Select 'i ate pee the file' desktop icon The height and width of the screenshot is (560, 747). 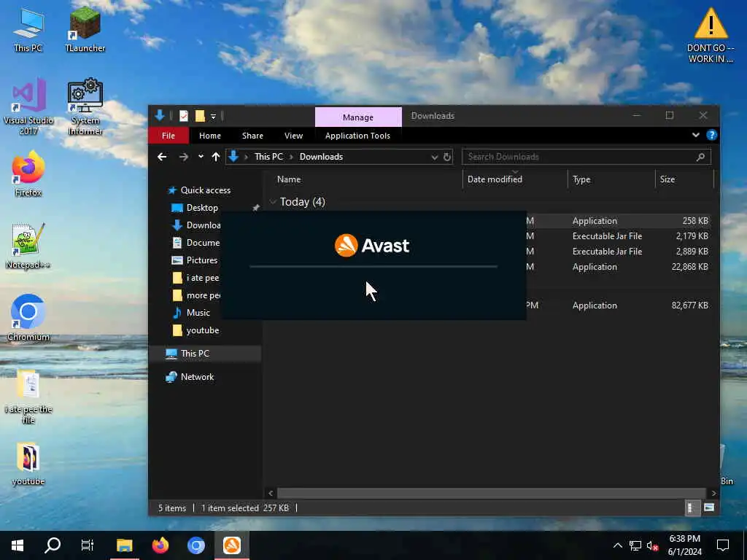pyautogui.click(x=28, y=396)
